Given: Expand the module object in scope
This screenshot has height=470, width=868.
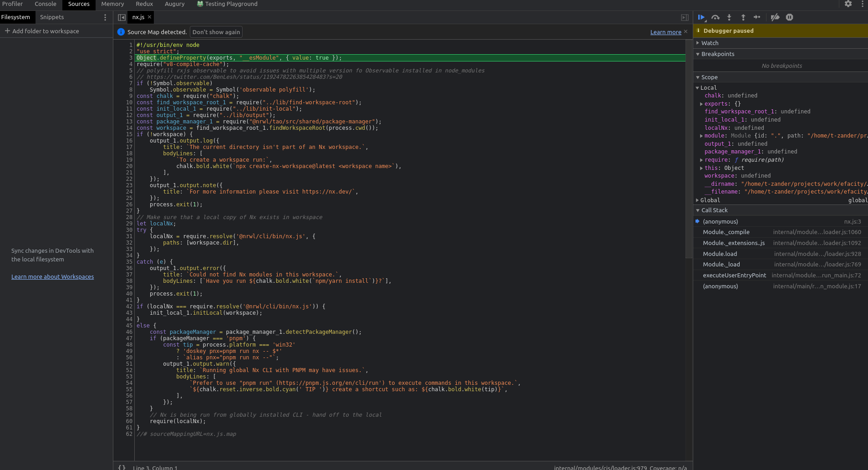Looking at the screenshot, I should 701,136.
